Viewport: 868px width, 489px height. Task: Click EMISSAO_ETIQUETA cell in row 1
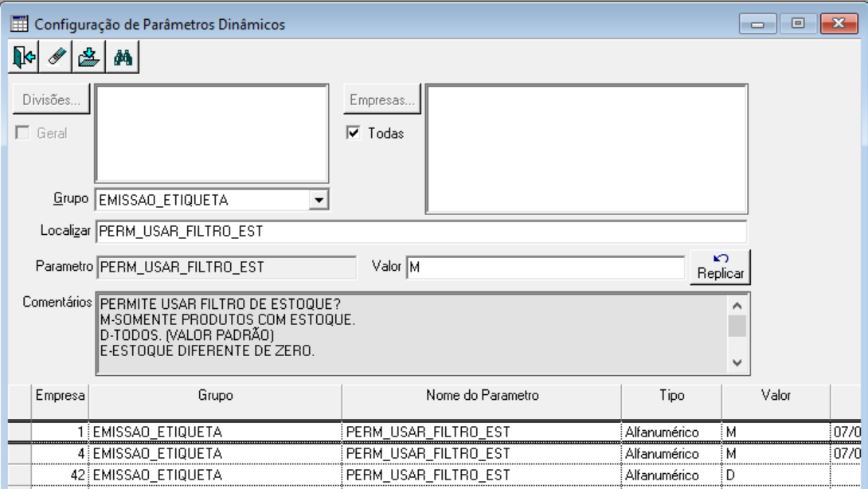(x=215, y=432)
